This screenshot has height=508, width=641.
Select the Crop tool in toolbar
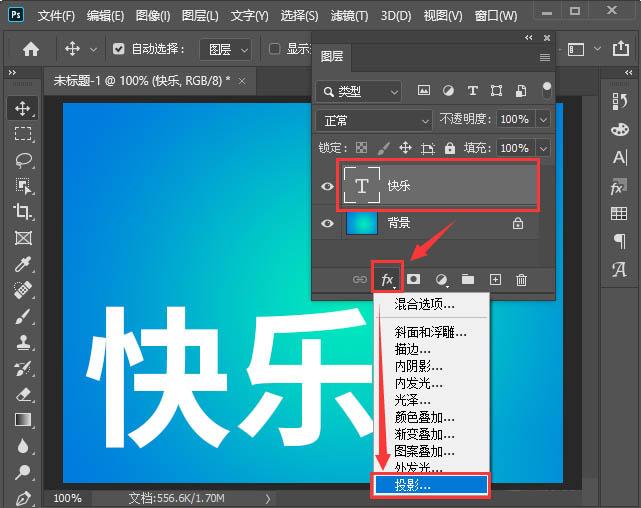23,212
